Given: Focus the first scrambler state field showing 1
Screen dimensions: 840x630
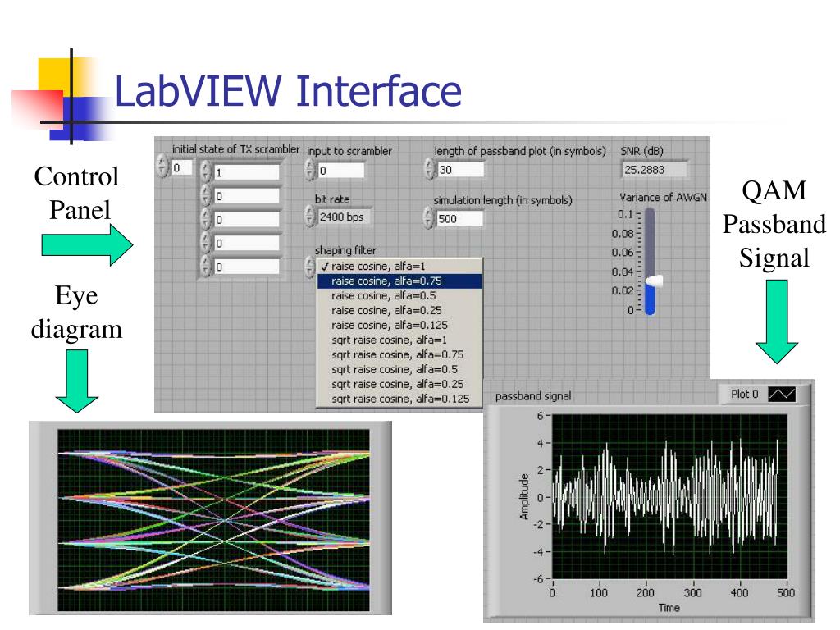Looking at the screenshot, I should 246,172.
